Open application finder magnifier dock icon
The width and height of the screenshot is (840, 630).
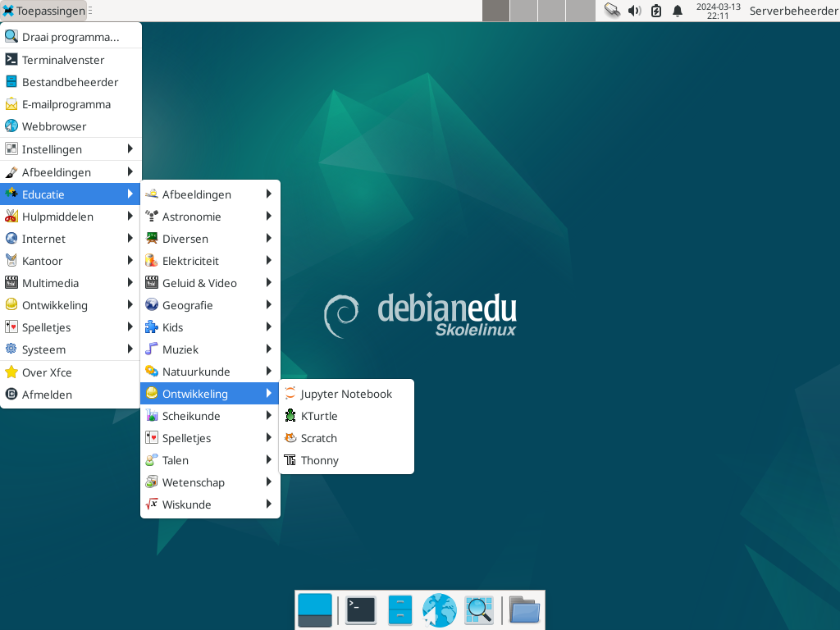[x=479, y=610]
